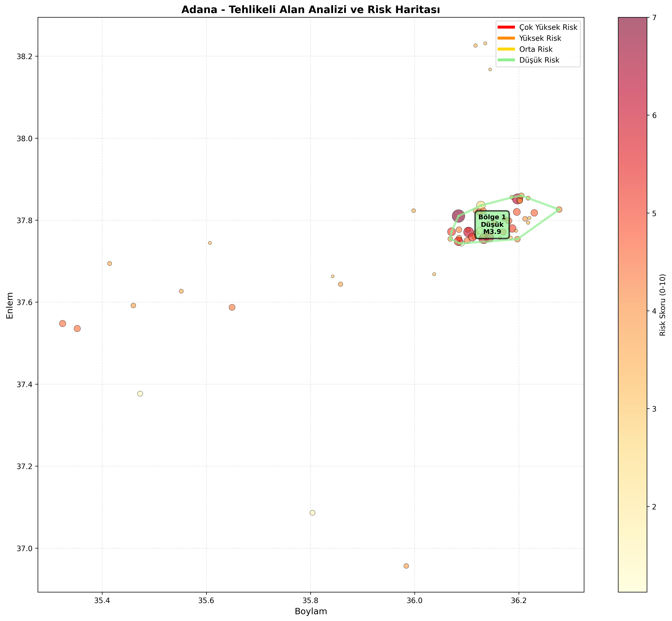The image size is (672, 621).
Task: Select the x-axis tick label 35.8
Action: pyautogui.click(x=310, y=601)
